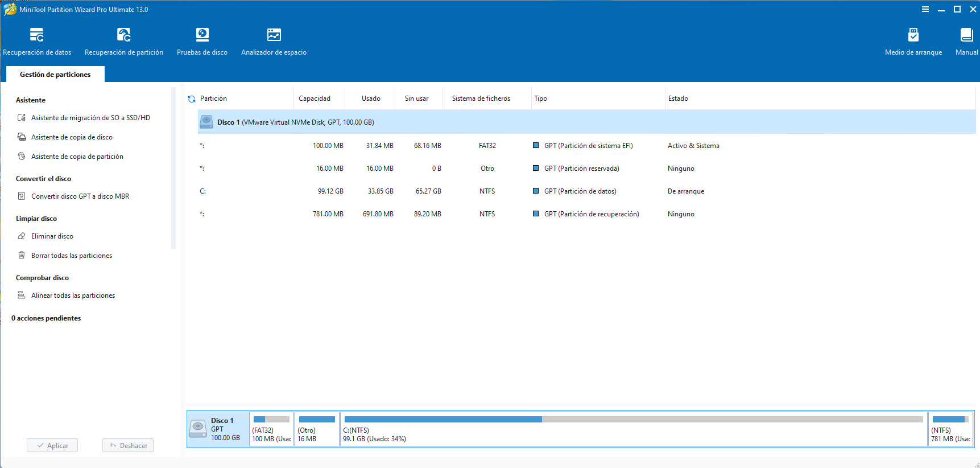
Task: Click the Aplicar button
Action: (x=52, y=445)
